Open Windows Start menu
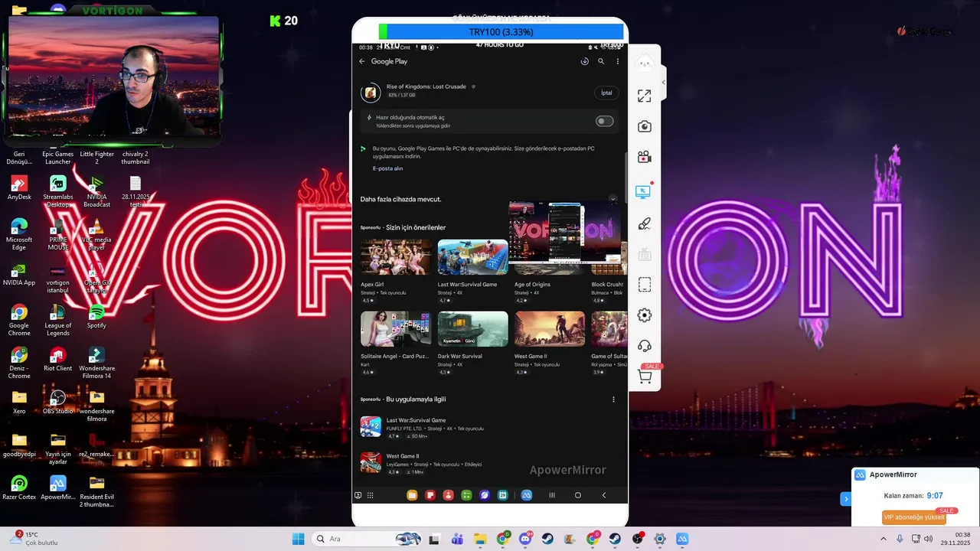The image size is (980, 551). coord(298,539)
